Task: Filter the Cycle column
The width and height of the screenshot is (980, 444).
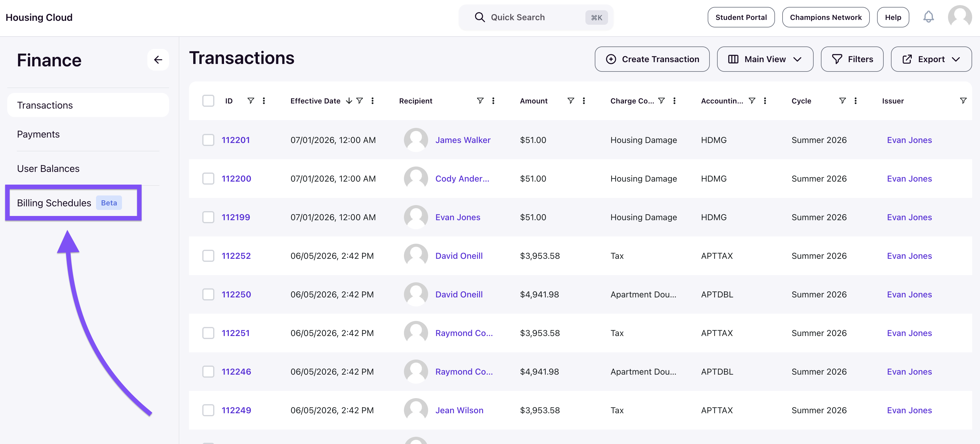Action: [x=843, y=101]
